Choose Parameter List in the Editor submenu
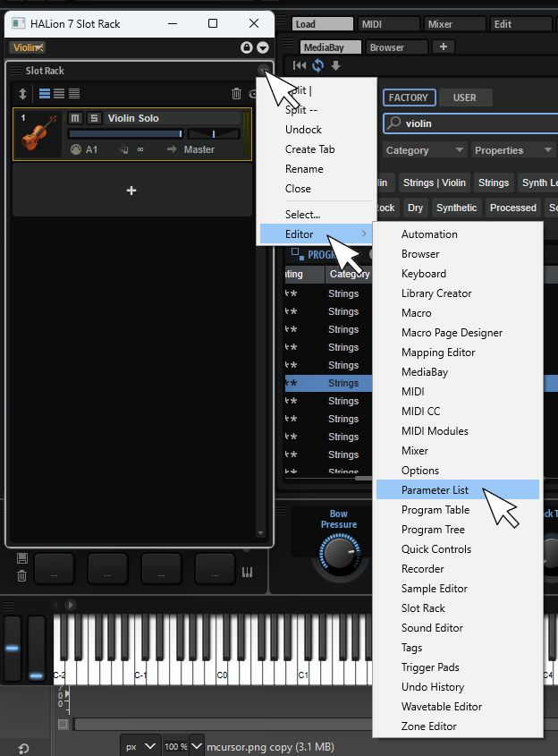The height and width of the screenshot is (756, 558). [457, 490]
